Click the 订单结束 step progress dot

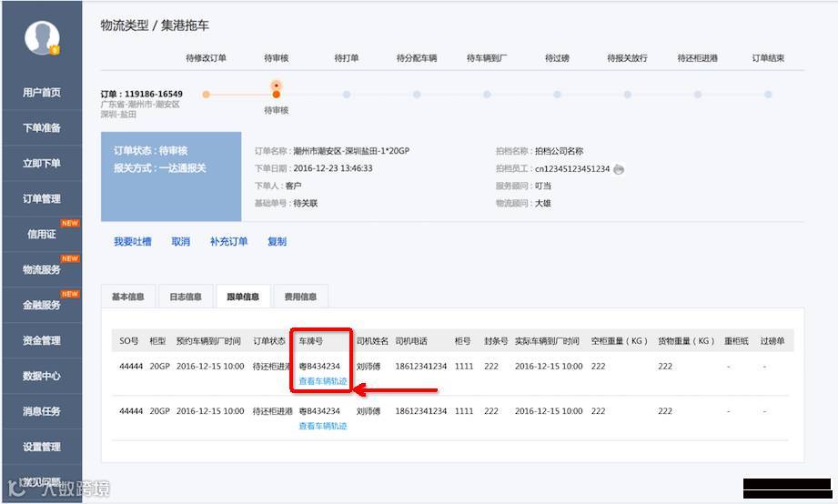tap(768, 95)
